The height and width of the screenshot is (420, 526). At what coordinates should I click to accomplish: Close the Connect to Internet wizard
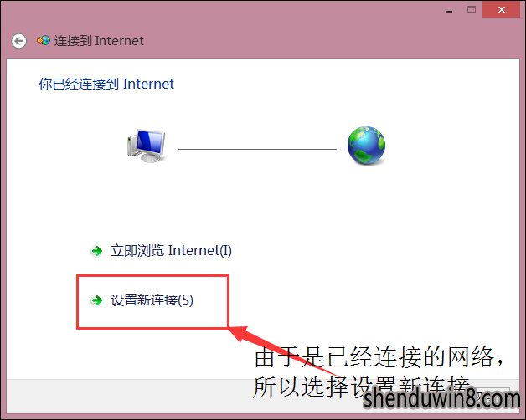tap(502, 9)
